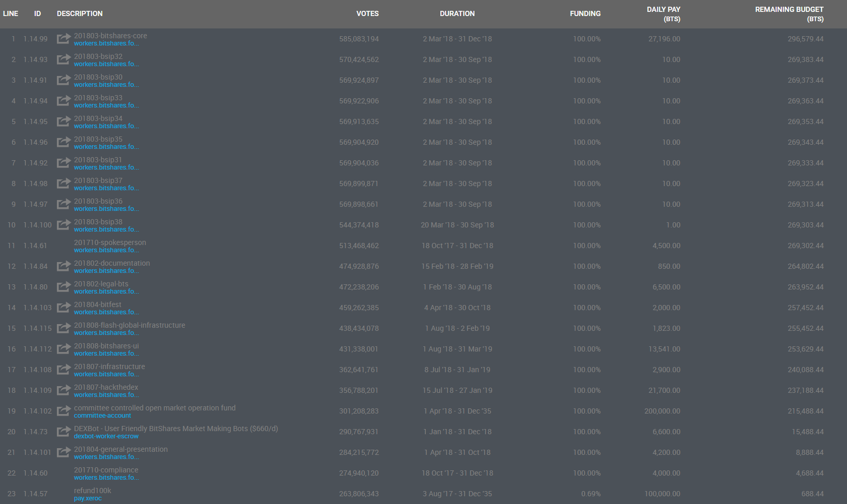Click daily pay value 13,541.00

click(664, 349)
